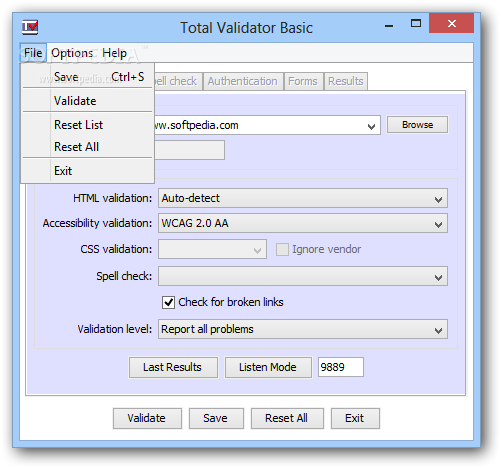The image size is (501, 468).
Task: Open the Help menu
Action: pyautogui.click(x=114, y=53)
